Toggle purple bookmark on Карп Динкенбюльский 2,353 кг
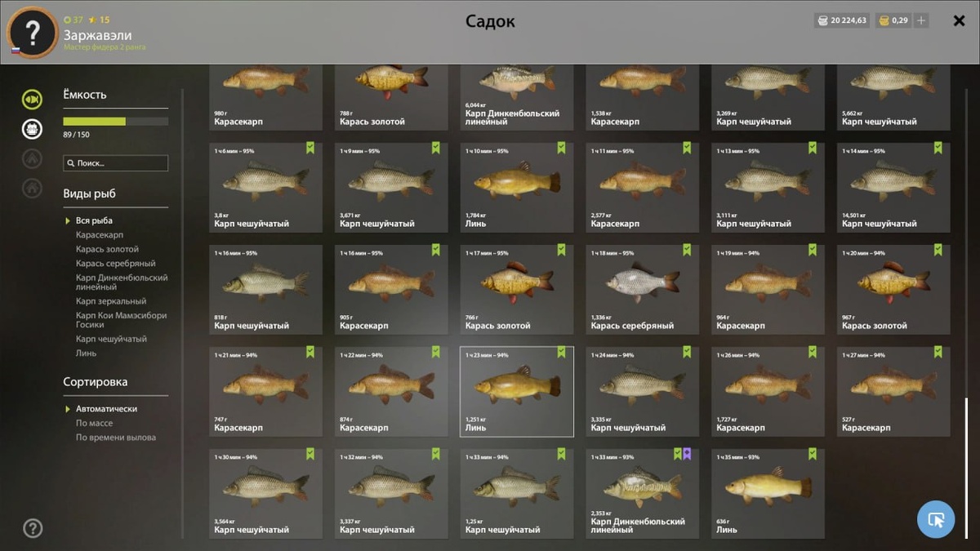This screenshot has height=551, width=980. click(687, 454)
